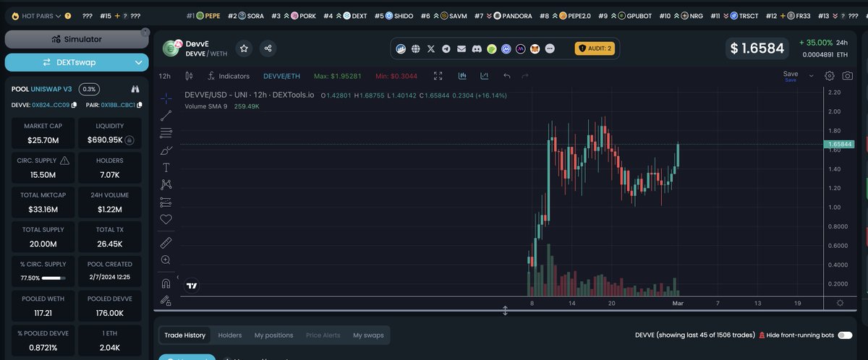Select the brush drawing tool

(x=166, y=150)
